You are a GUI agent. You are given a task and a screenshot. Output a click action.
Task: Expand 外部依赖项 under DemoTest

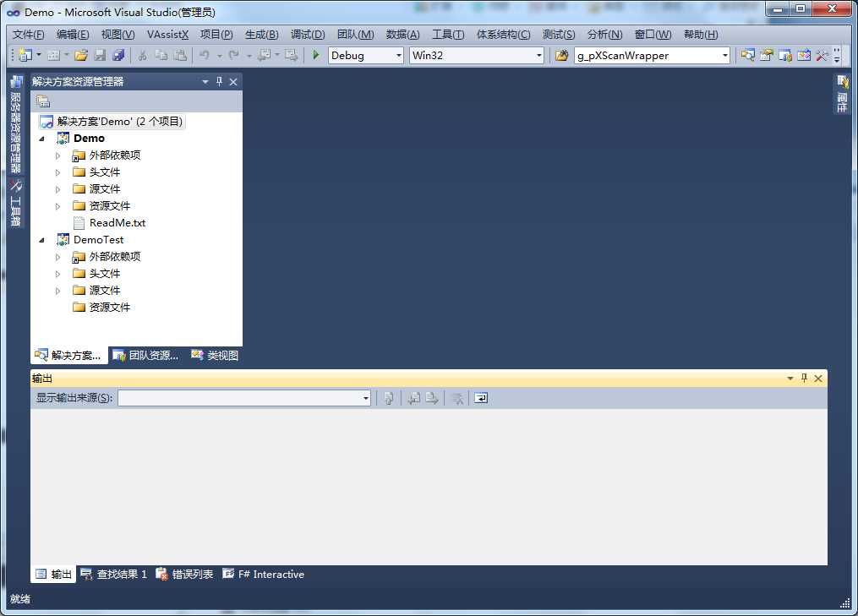click(57, 257)
